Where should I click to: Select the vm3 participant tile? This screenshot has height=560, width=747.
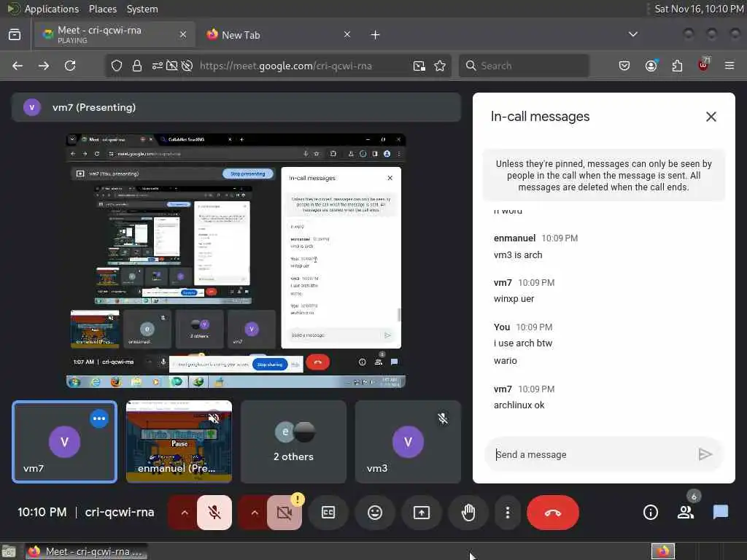pos(408,442)
